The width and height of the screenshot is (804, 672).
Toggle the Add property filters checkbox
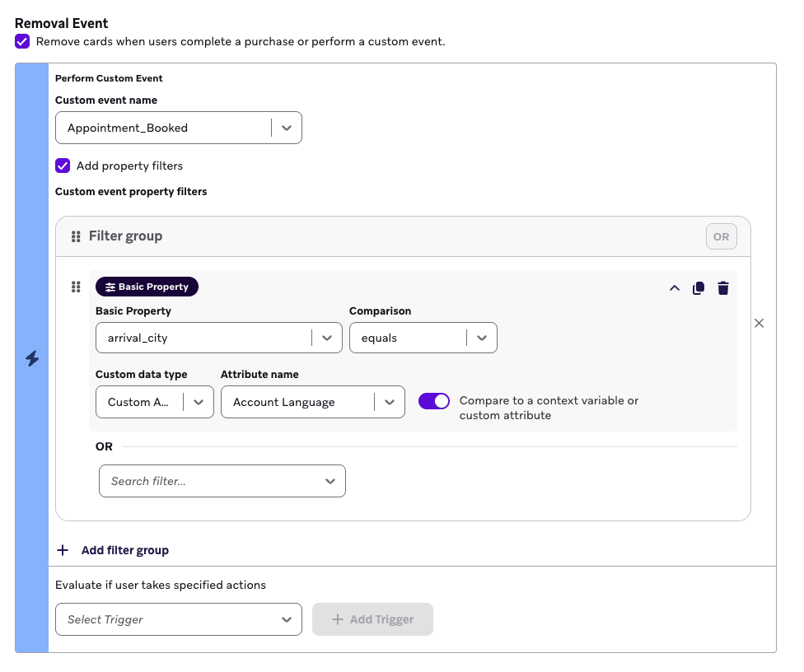point(63,166)
